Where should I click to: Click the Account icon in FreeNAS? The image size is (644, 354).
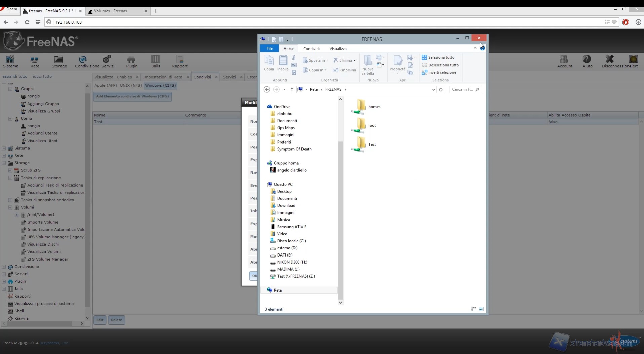(564, 61)
